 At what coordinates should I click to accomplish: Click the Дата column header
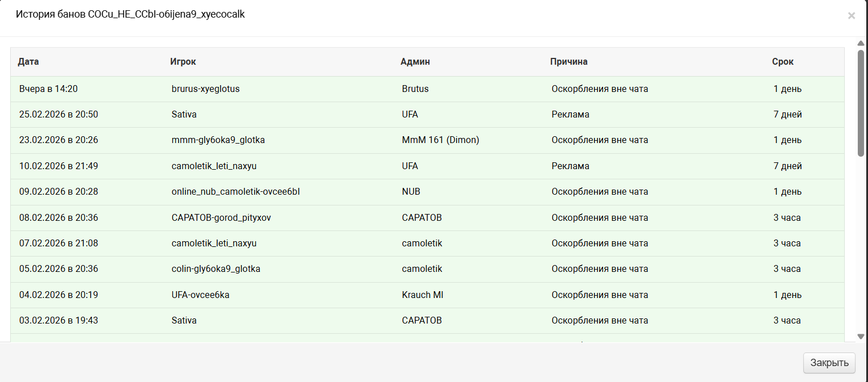point(28,62)
